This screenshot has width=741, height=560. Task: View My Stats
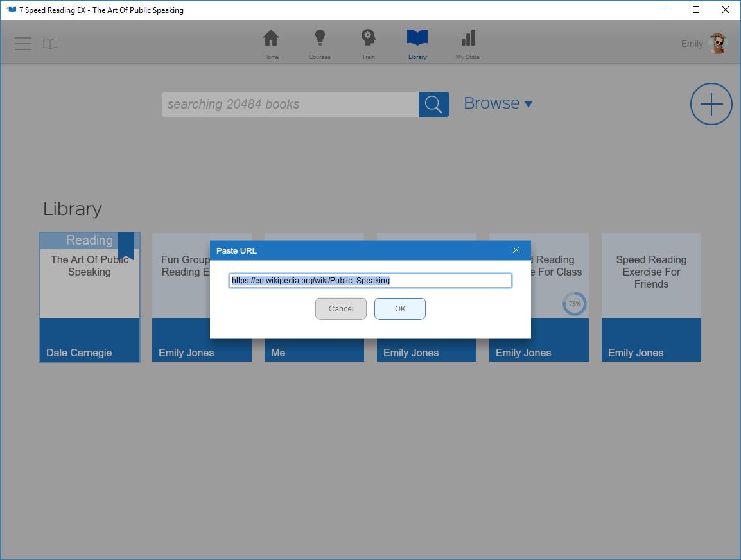coord(467,44)
